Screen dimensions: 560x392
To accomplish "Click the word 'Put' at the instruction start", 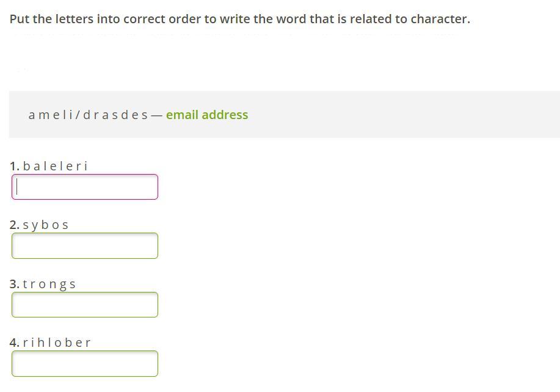I will pos(20,19).
